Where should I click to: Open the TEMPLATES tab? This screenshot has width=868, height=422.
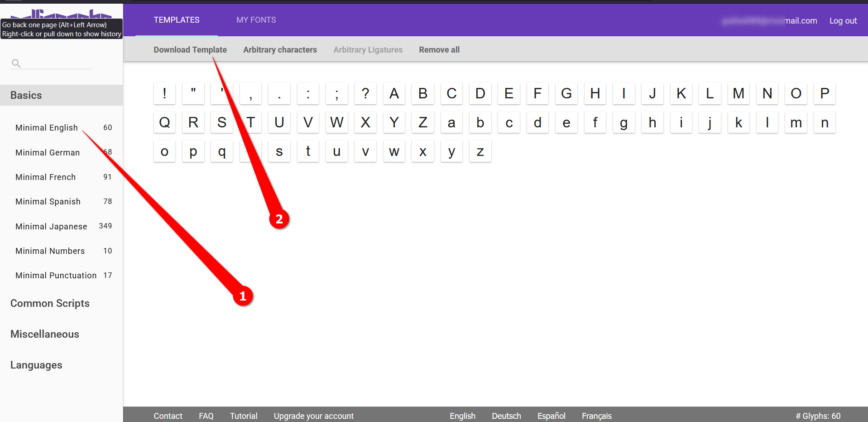[177, 20]
